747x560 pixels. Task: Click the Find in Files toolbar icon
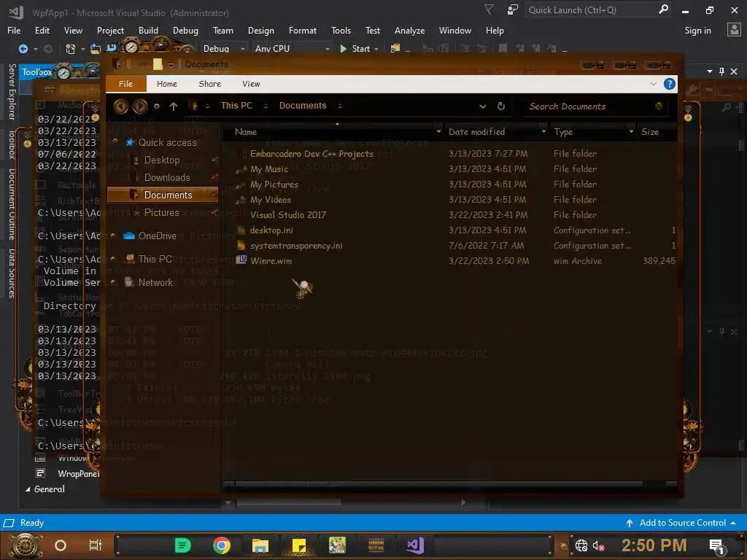pos(395,49)
